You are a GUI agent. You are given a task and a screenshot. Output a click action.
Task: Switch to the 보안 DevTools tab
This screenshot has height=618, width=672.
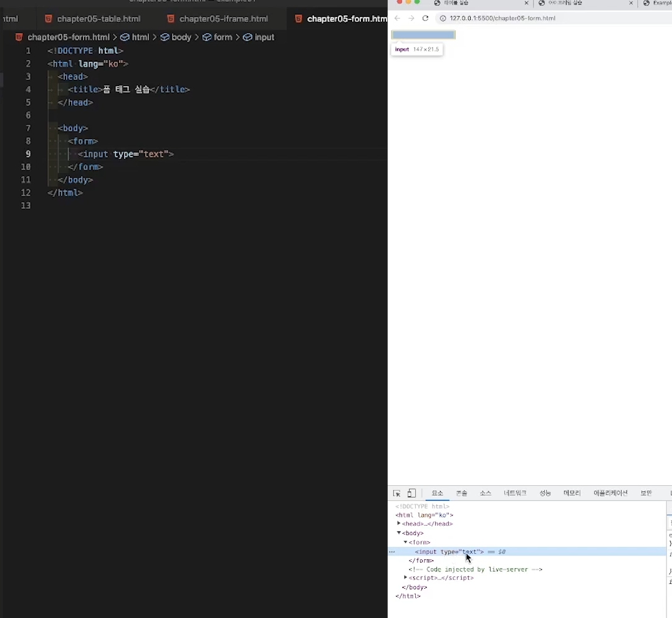pyautogui.click(x=646, y=493)
